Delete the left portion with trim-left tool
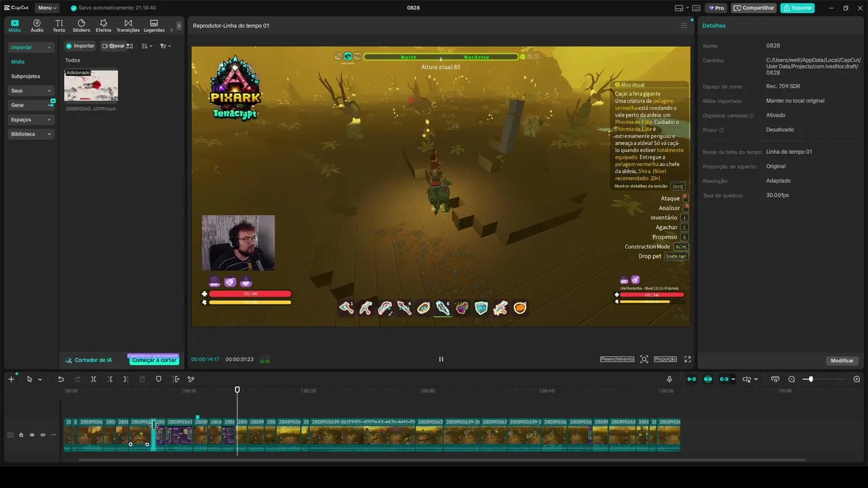 (x=110, y=379)
